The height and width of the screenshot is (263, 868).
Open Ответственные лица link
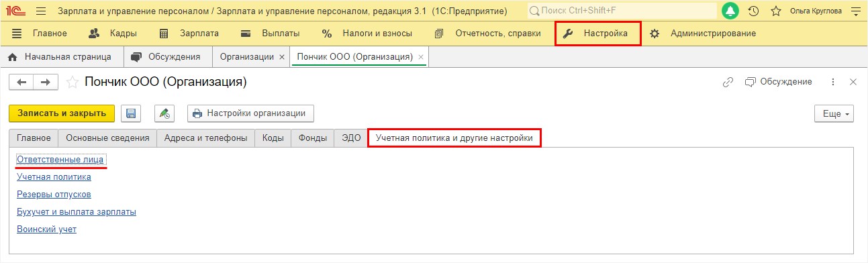pos(60,159)
